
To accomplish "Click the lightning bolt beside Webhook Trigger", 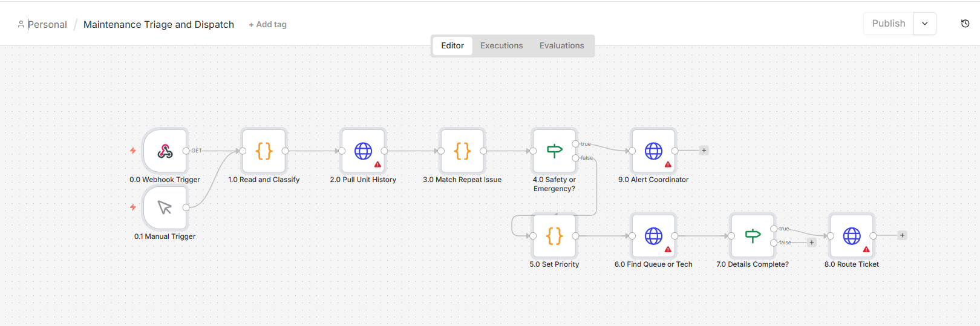I will [x=133, y=151].
